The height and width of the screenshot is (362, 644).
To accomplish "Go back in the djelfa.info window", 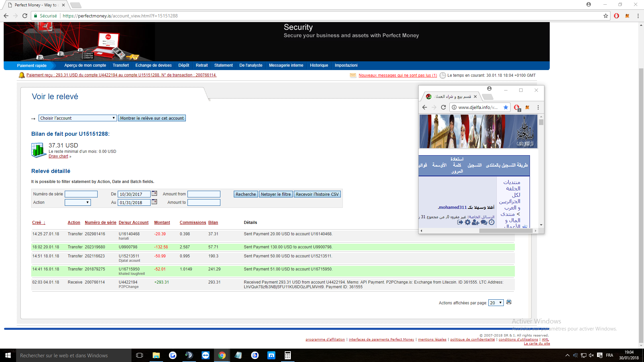I will [x=425, y=107].
